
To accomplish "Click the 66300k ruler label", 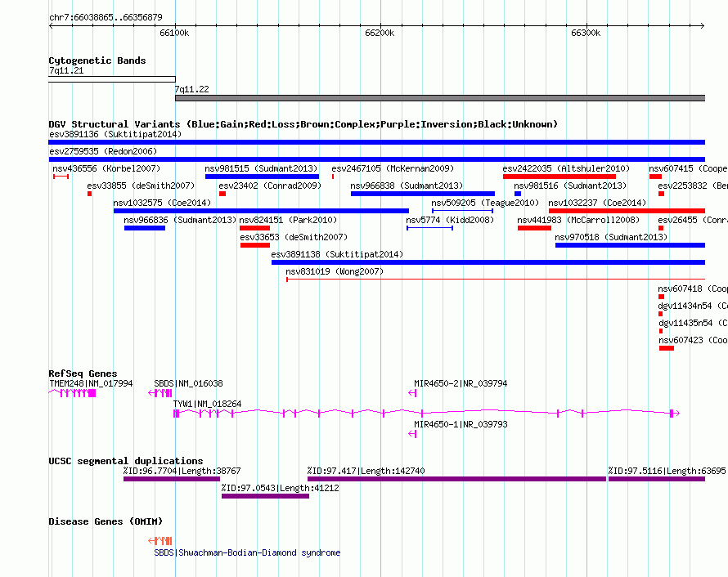I will pos(586,33).
